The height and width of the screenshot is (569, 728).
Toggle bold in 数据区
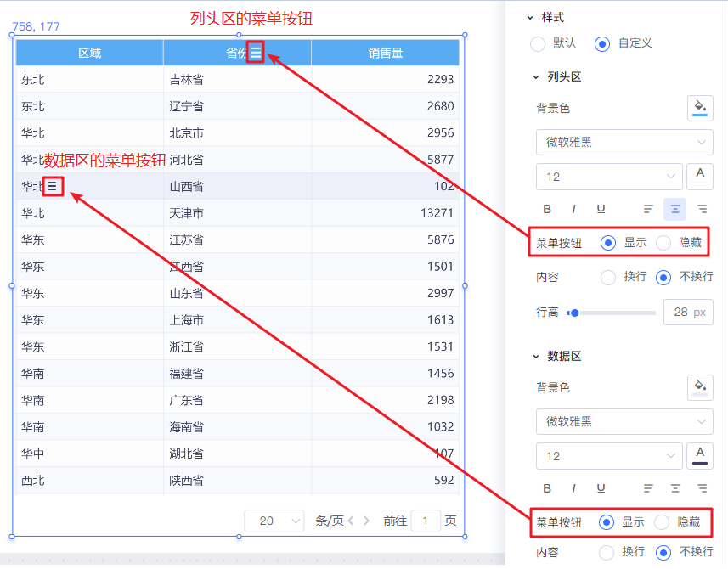click(x=547, y=488)
